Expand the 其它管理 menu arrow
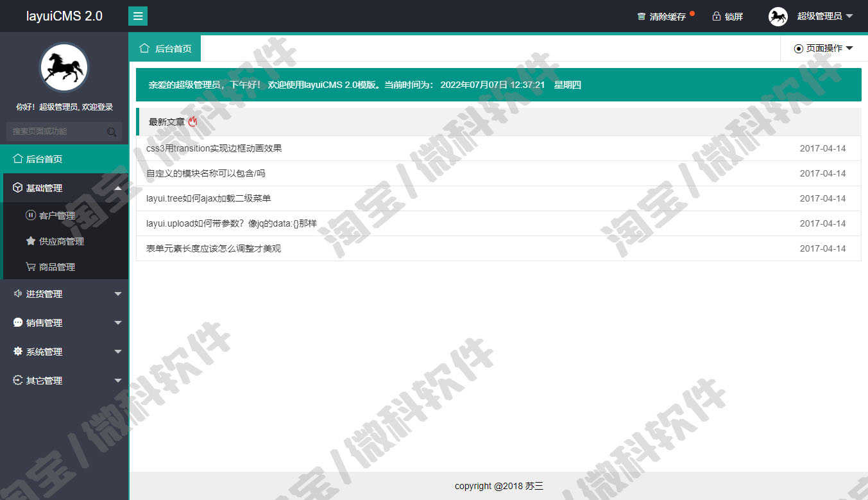Screen dimensions: 868x500 pos(118,381)
